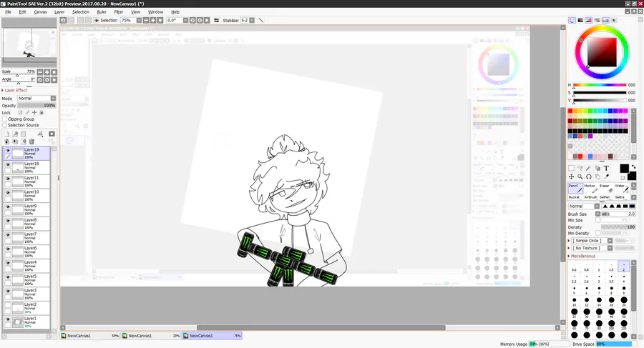Enable the Selection Source radio button
Image resolution: width=644 pixels, height=348 pixels.
tap(5, 125)
